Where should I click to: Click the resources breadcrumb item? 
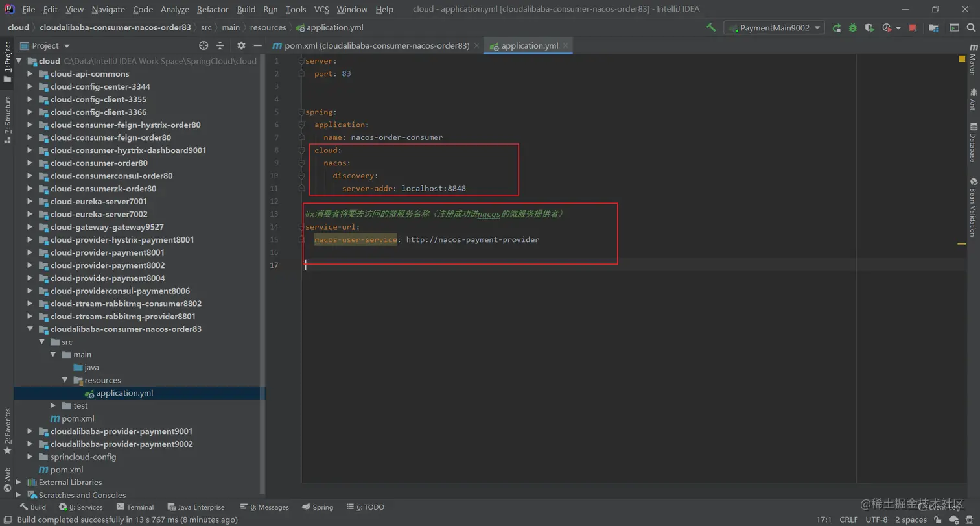point(268,27)
